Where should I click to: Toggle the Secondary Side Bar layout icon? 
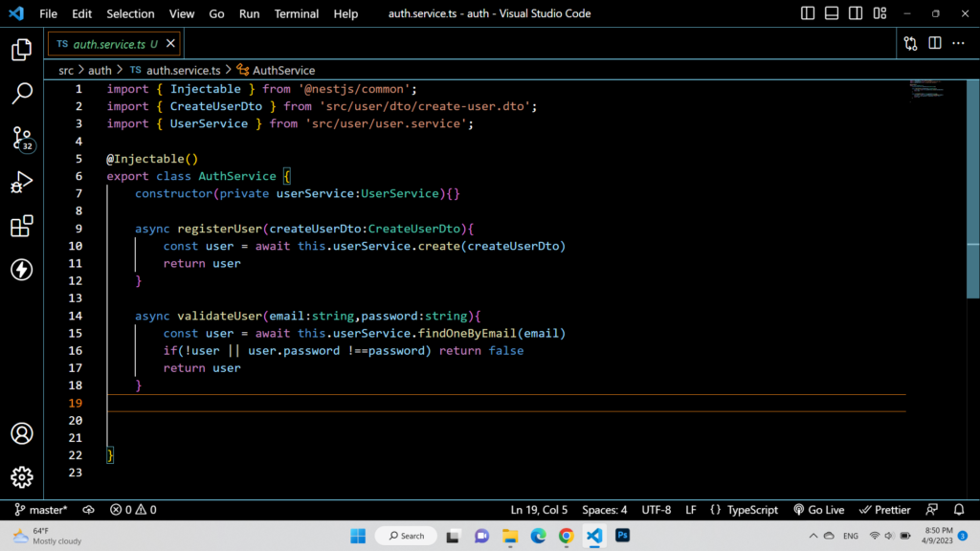856,13
